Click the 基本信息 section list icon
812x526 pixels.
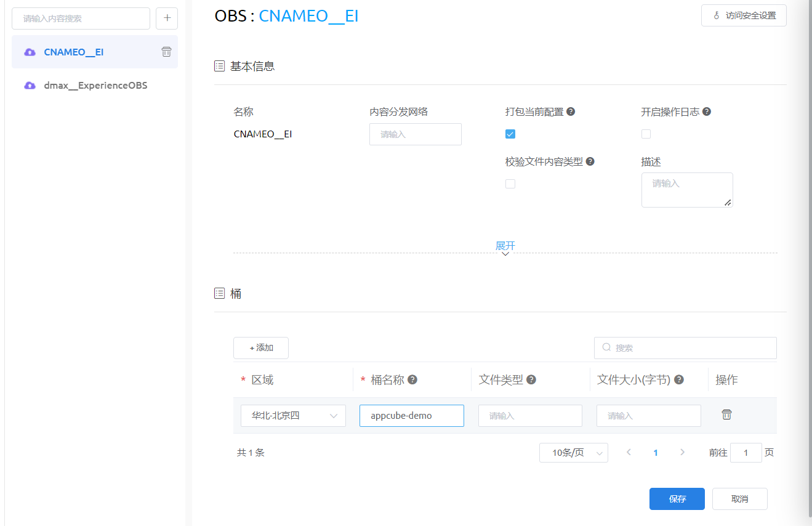tap(219, 66)
